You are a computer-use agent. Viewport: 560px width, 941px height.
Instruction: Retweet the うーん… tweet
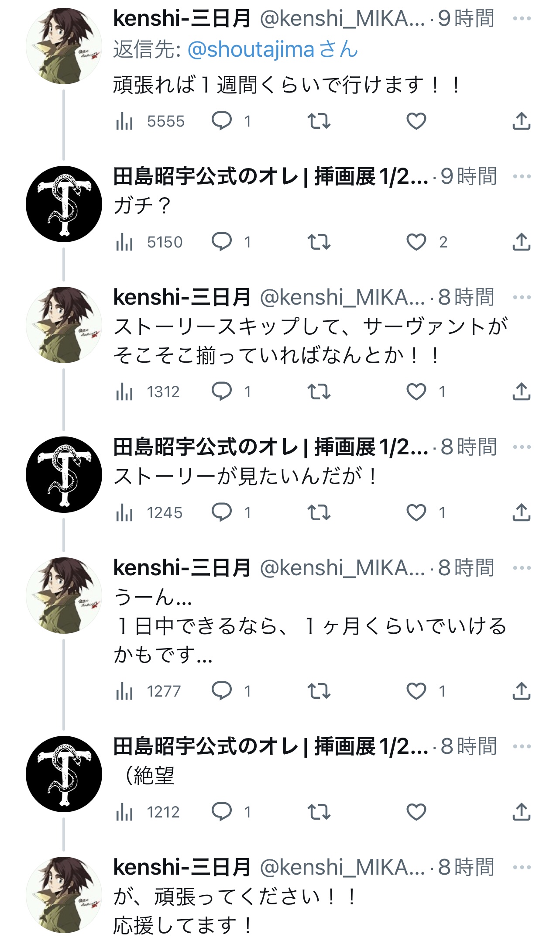click(x=319, y=691)
